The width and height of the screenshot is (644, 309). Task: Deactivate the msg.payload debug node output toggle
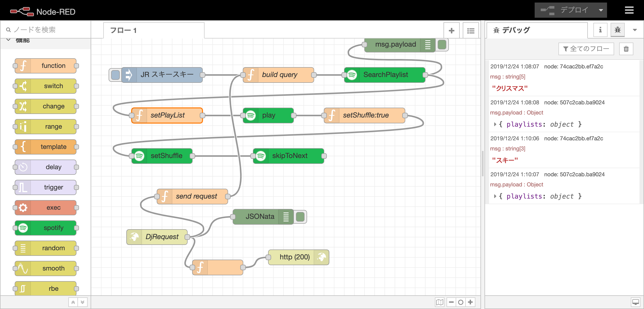(x=442, y=44)
